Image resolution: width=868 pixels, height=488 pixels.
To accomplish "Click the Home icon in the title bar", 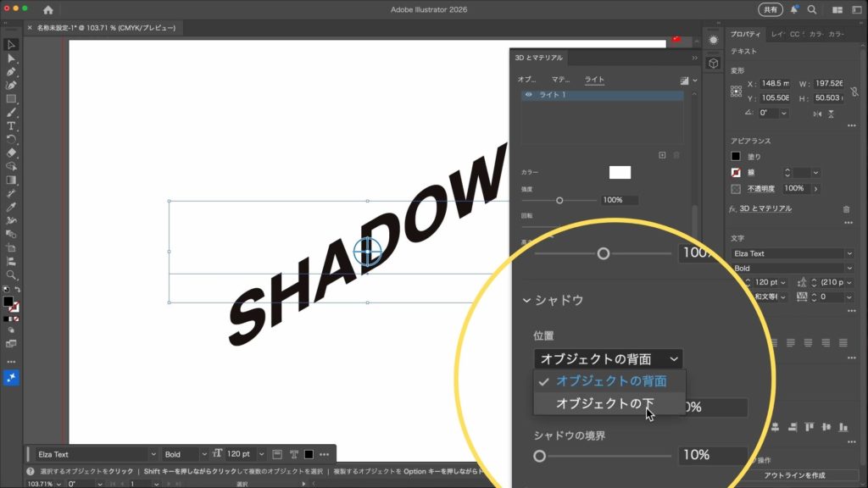I will pos(47,10).
